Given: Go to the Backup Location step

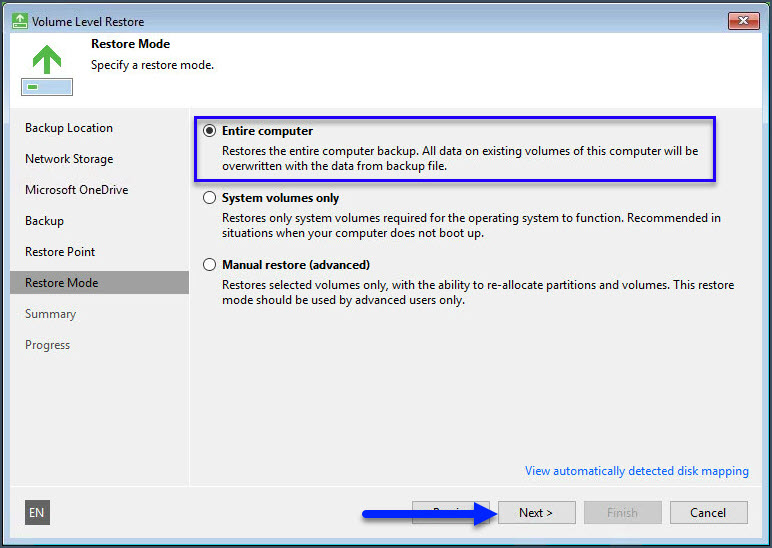Looking at the screenshot, I should 69,128.
